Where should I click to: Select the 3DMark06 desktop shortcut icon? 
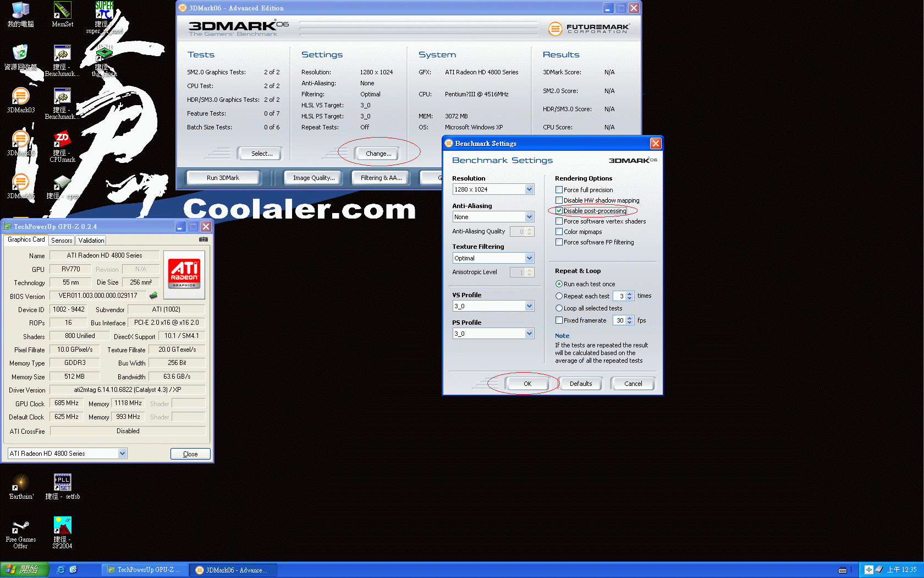coord(20,186)
